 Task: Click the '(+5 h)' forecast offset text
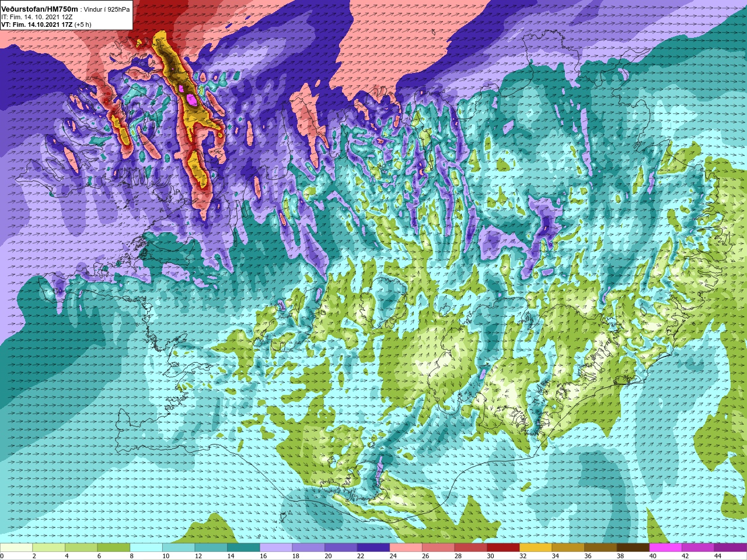[x=83, y=24]
